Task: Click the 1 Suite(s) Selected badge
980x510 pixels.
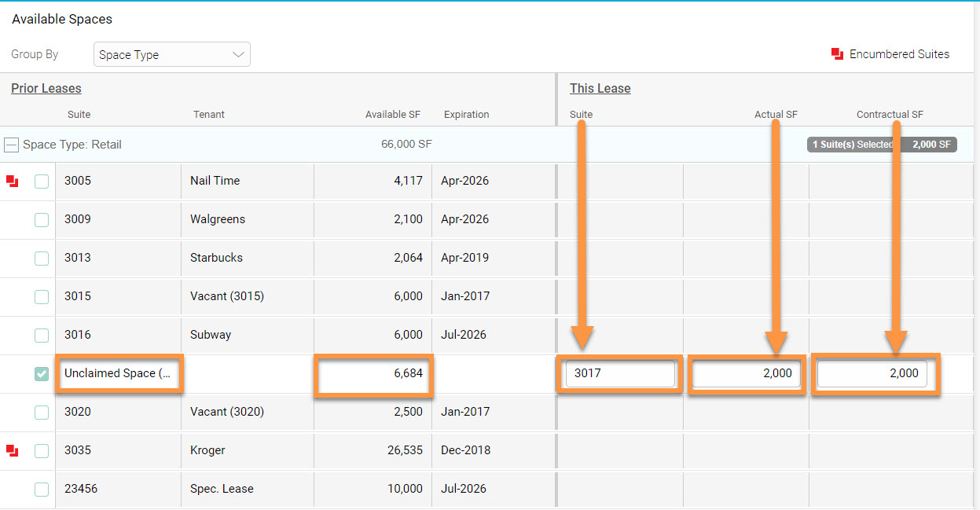Action: coord(881,145)
